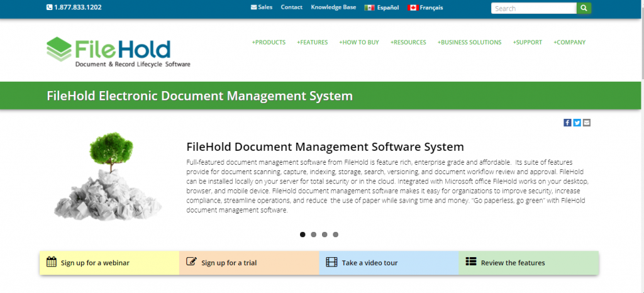The width and height of the screenshot is (644, 293).
Task: Click Sign up for a webinar
Action: [x=95, y=263]
